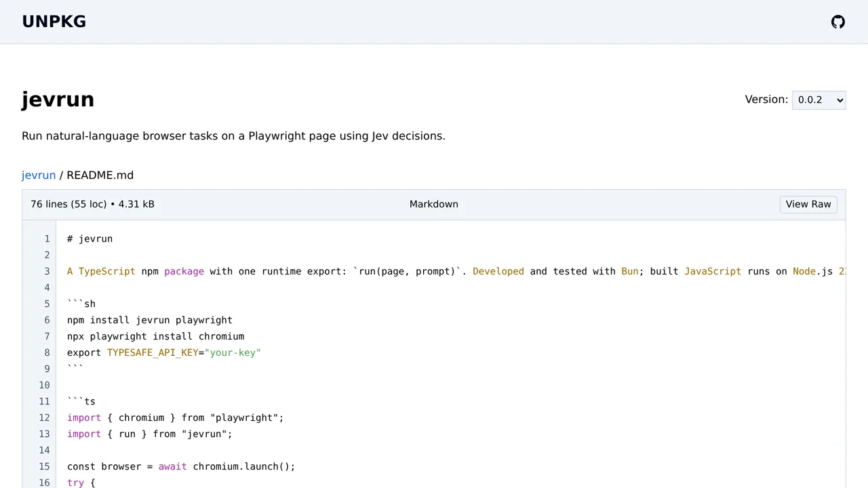Click the View Raw button
This screenshot has height=488, width=868.
pos(808,204)
